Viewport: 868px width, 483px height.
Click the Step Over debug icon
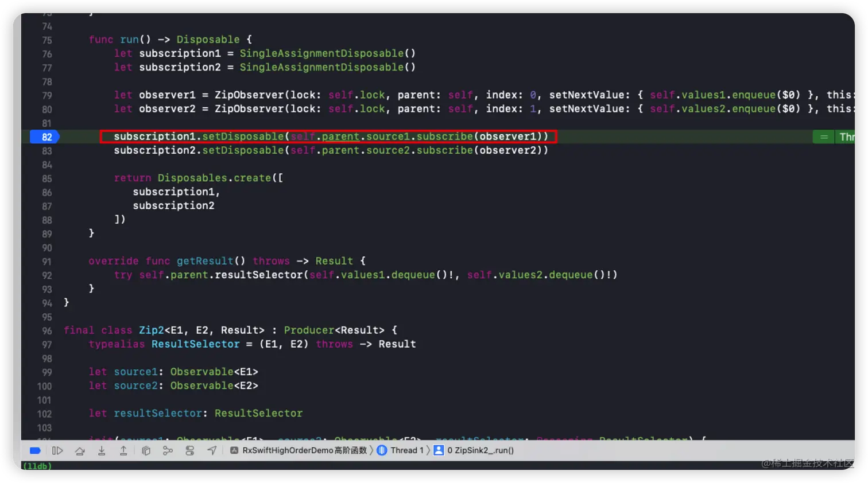pos(80,451)
